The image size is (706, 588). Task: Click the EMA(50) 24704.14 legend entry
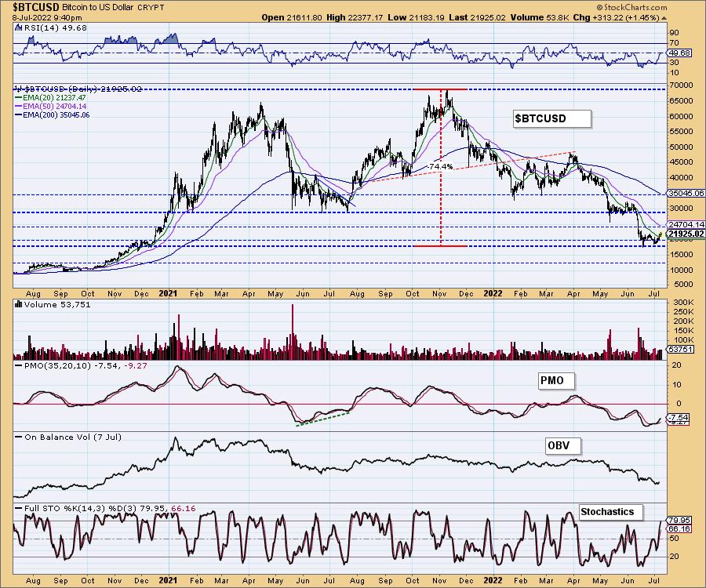click(50, 106)
